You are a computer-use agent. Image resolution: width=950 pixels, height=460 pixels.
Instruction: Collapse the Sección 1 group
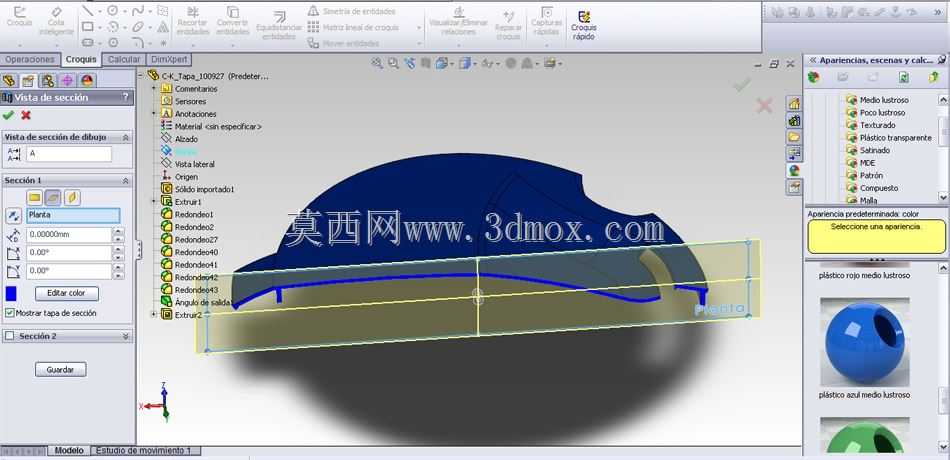[x=125, y=181]
